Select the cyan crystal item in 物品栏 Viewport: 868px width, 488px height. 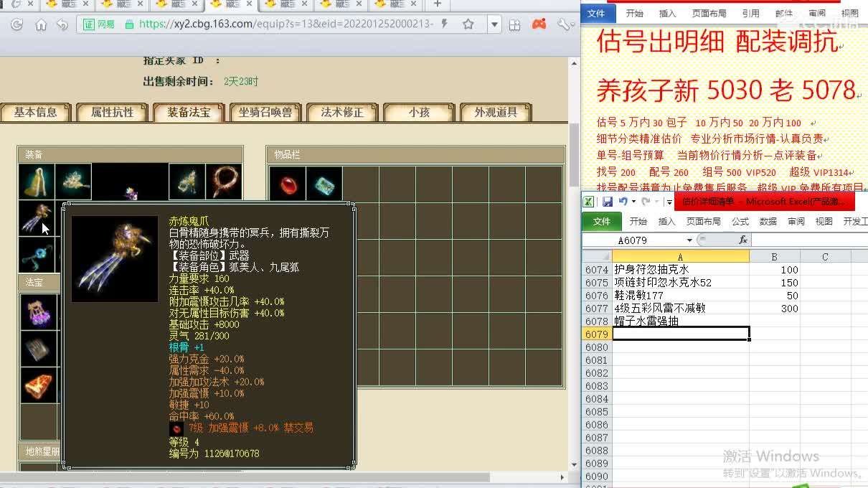click(324, 184)
